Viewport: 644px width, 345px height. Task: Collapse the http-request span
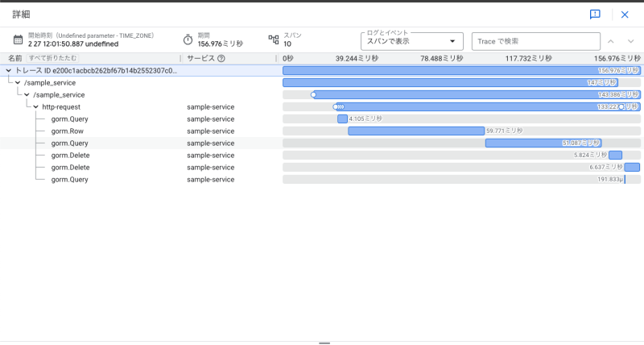pyautogui.click(x=35, y=107)
